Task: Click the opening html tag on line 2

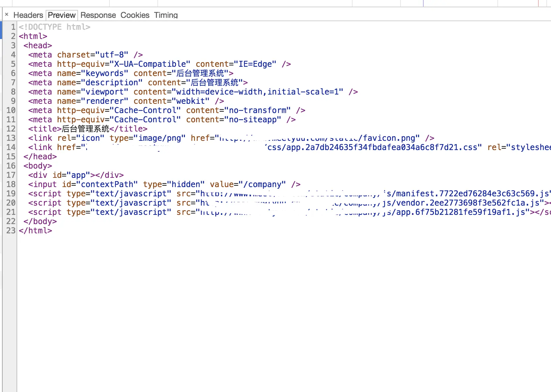Action: (x=33, y=36)
